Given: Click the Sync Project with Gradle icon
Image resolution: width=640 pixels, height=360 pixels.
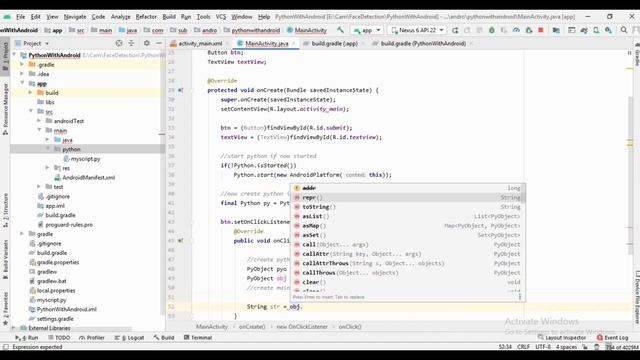Looking at the screenshot, I should (584, 30).
